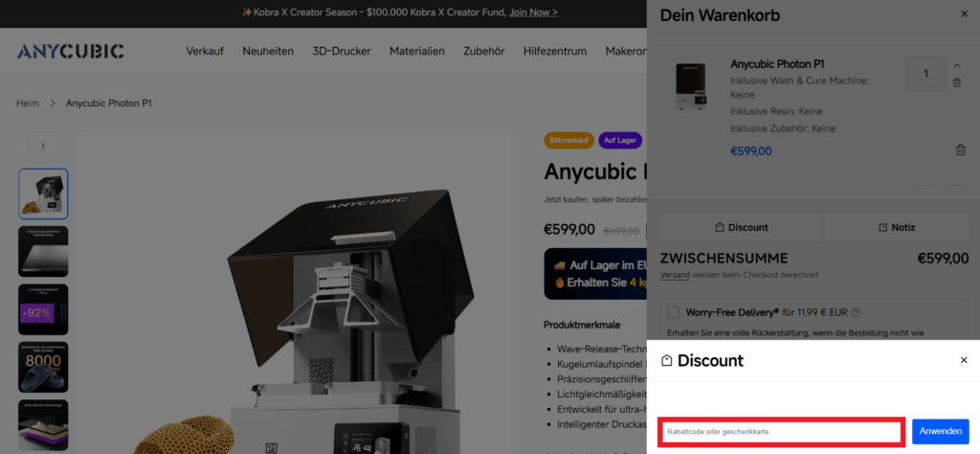Click the Produktmerkmale heading
The image size is (980, 454).
point(581,326)
